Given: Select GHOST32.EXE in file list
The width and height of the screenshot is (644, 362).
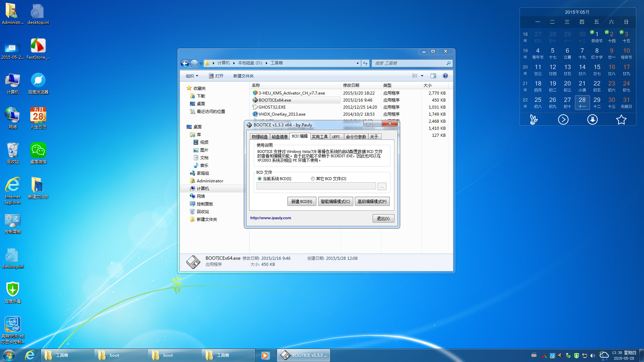Looking at the screenshot, I should click(272, 107).
